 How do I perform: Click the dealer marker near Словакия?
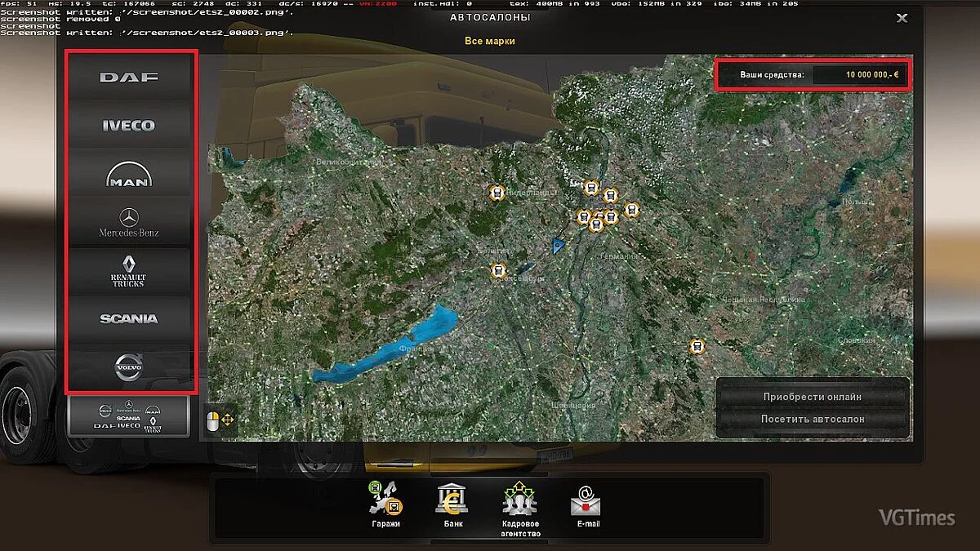697,346
